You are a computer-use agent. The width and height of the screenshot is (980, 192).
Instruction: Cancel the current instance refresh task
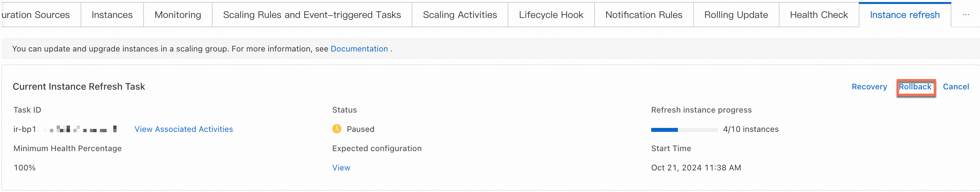pos(955,87)
